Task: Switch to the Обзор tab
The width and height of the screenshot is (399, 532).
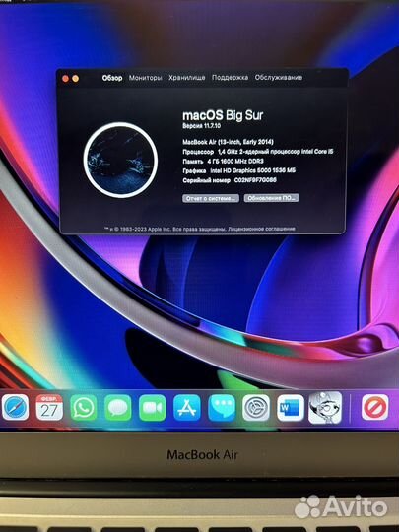Action: coord(112,78)
